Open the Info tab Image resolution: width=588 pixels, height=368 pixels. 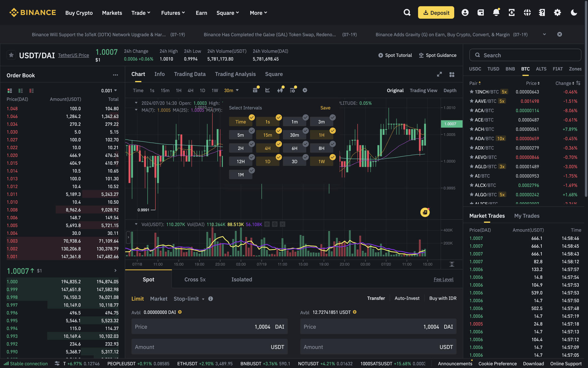point(160,74)
